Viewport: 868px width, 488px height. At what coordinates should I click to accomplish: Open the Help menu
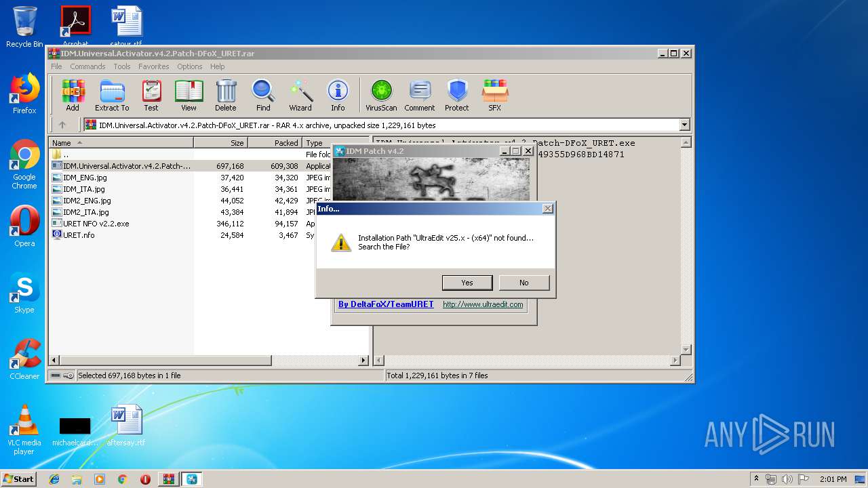point(217,66)
